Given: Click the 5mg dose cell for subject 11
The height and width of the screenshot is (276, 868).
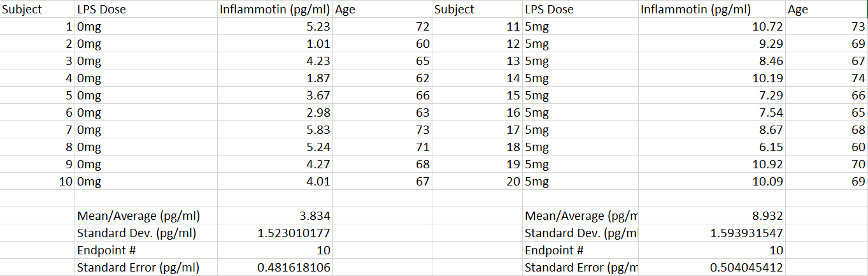Looking at the screenshot, I should [580, 27].
